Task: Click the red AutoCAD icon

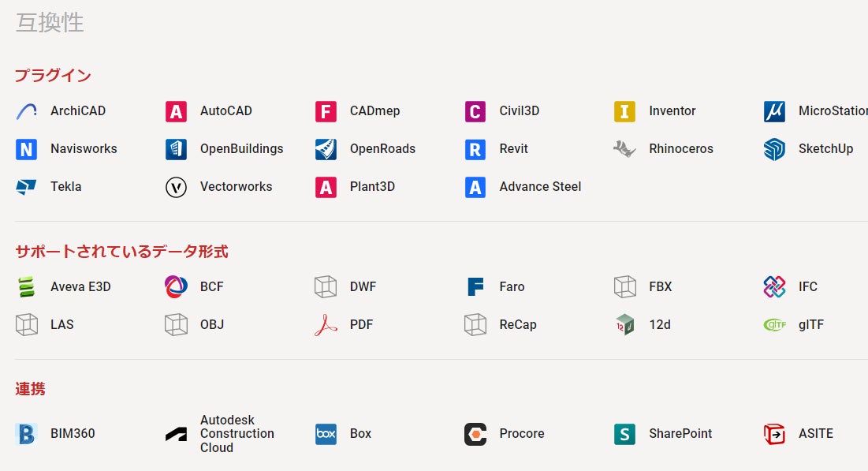Action: [x=176, y=111]
